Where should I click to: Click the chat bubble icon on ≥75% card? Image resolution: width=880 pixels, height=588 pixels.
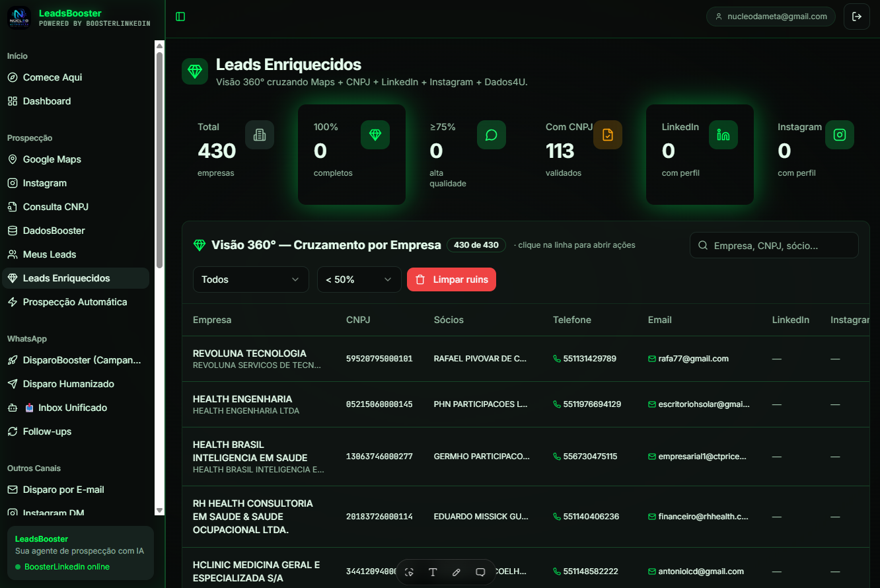[492, 135]
